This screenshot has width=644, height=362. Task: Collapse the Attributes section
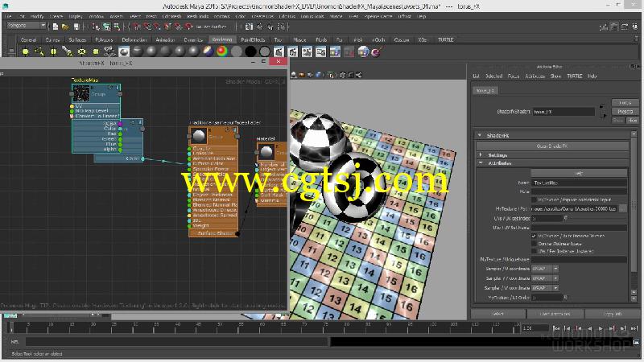[x=481, y=163]
